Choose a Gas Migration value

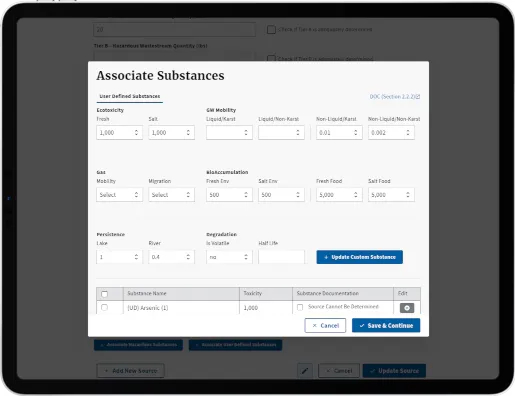(171, 195)
